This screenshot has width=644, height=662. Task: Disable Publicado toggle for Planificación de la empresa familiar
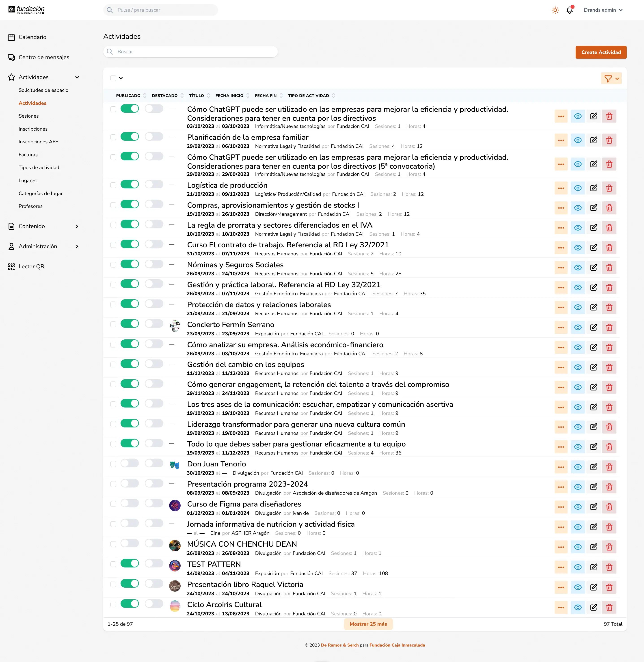130,137
